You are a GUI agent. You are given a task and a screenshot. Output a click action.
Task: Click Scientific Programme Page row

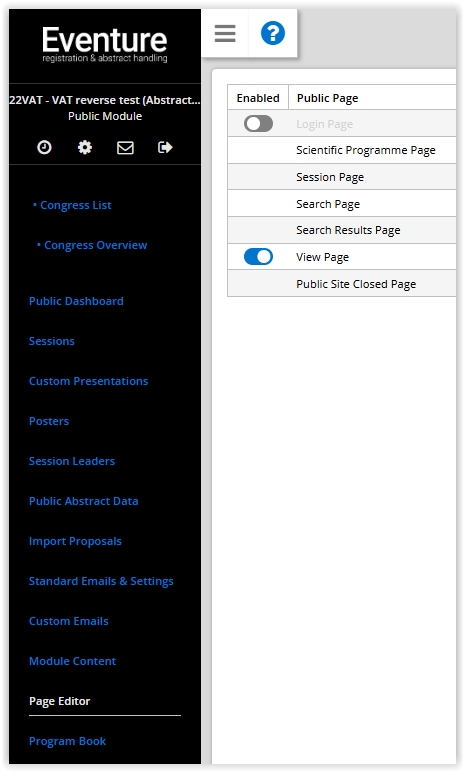[x=341, y=150]
